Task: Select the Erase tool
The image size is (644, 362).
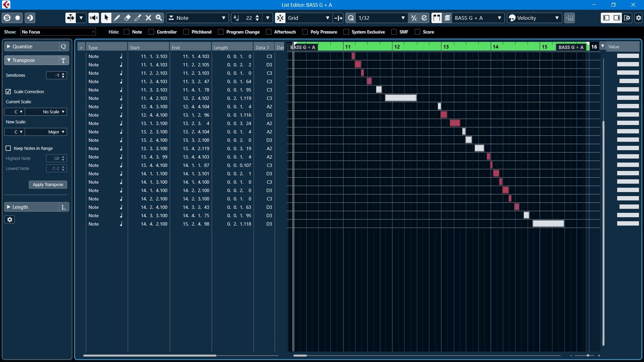Action: click(127, 18)
